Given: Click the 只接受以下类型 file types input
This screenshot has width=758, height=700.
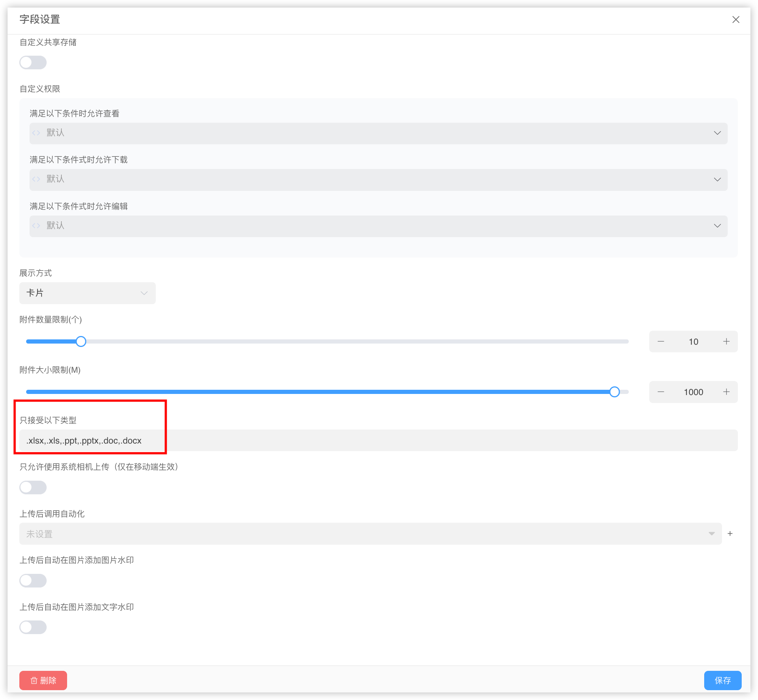Looking at the screenshot, I should pos(378,441).
